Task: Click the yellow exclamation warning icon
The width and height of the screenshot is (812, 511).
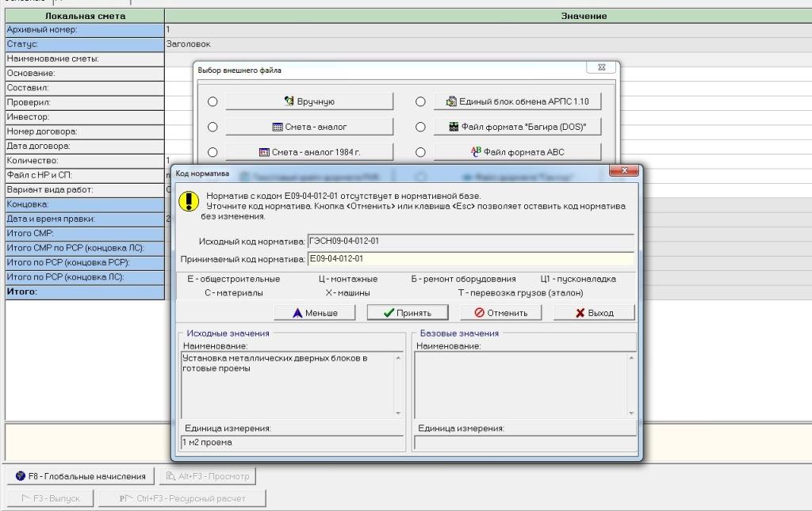Action: [189, 201]
